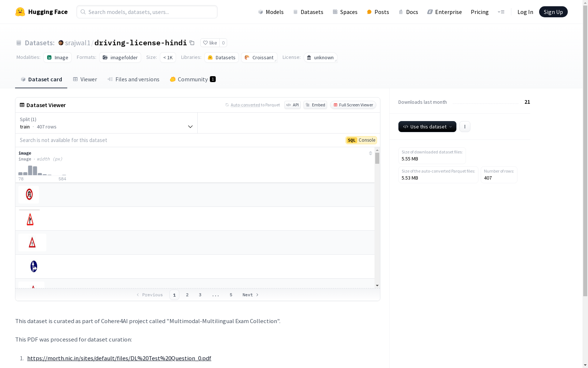Click the Dataset Viewer heading icon
Screen dimensions: 588x368
(x=22, y=105)
